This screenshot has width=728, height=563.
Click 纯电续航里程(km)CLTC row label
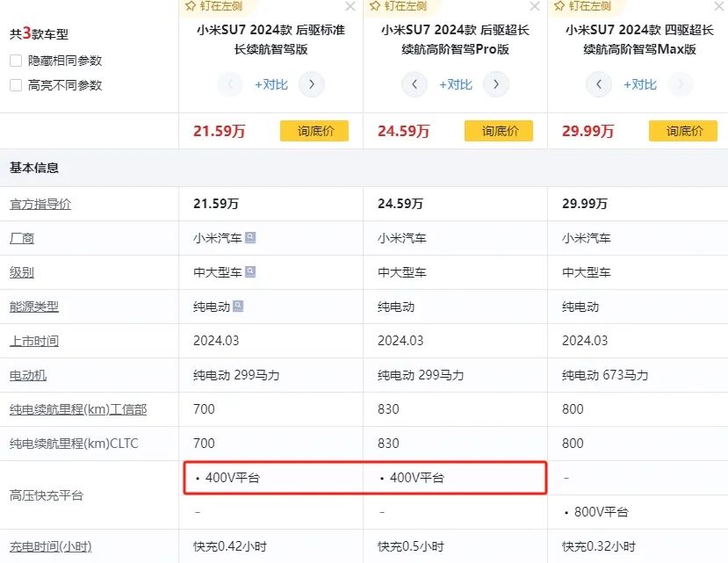74,444
